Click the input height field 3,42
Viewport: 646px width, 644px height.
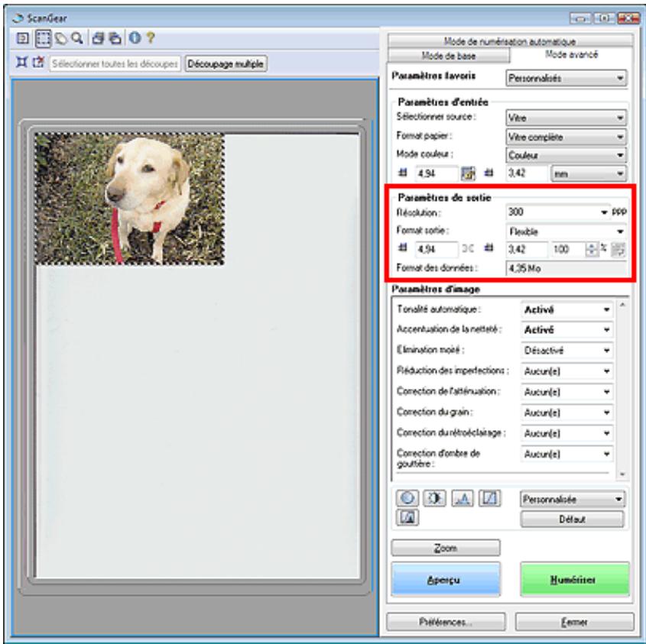(x=527, y=173)
